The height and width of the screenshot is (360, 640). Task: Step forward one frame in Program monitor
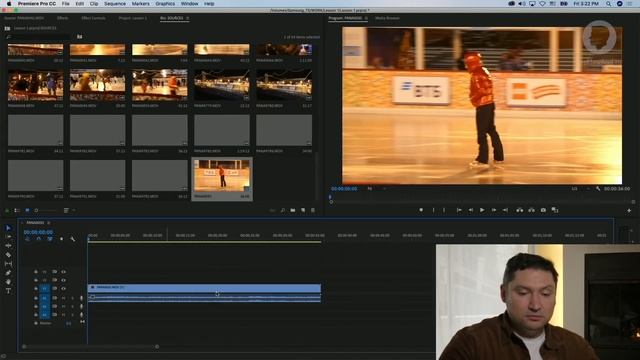pos(494,210)
